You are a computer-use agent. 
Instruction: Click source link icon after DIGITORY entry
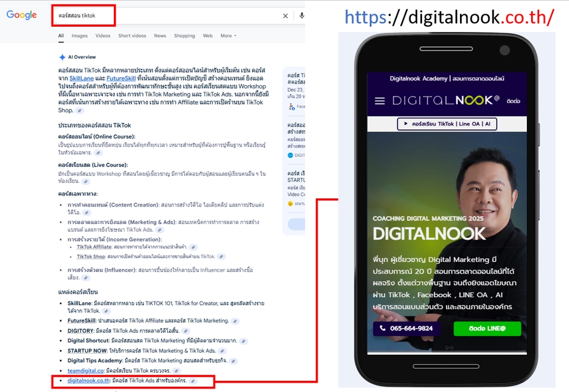pyautogui.click(x=186, y=331)
